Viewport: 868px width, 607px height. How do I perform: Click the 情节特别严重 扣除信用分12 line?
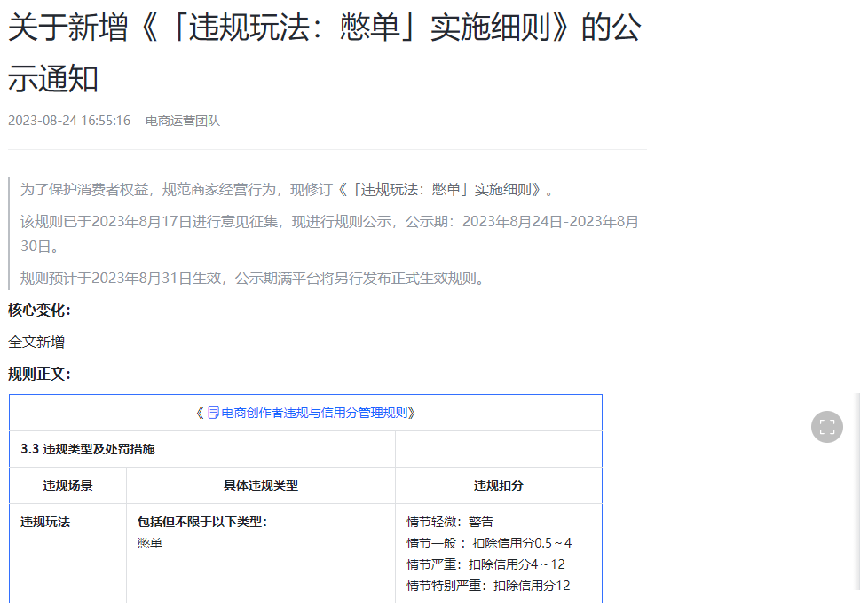tap(488, 586)
